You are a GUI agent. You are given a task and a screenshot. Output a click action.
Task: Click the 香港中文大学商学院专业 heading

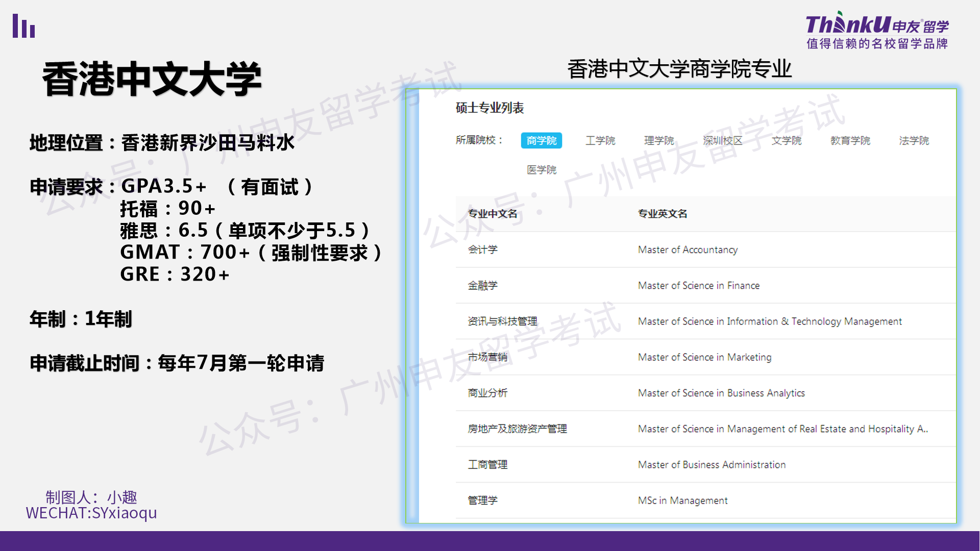tap(679, 69)
